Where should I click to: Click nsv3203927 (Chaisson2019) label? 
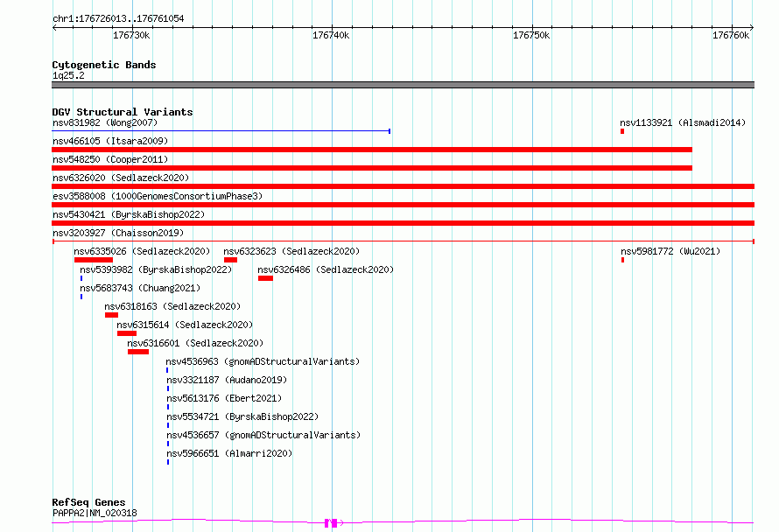pos(118,233)
